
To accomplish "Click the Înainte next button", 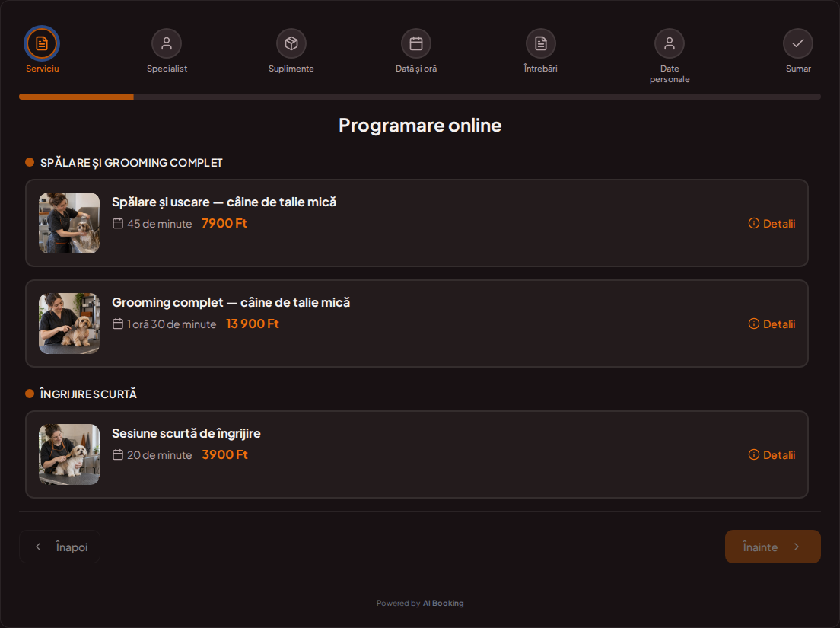I will (x=772, y=547).
